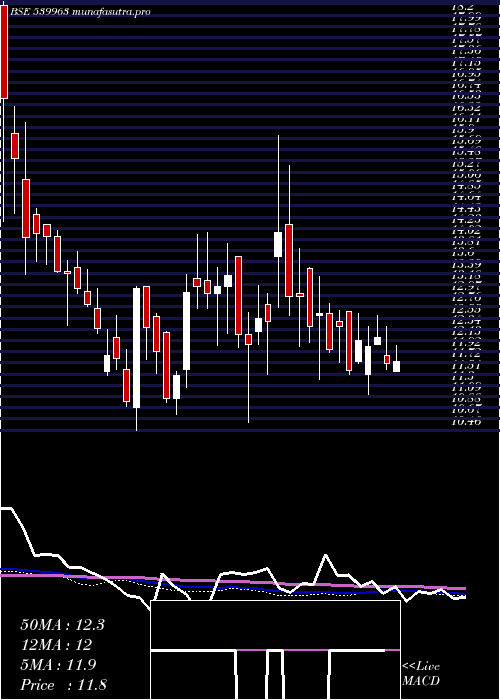This screenshot has width=500, height=700.
Task: Select the 50MA : 12.3 readout
Action: [62, 625]
